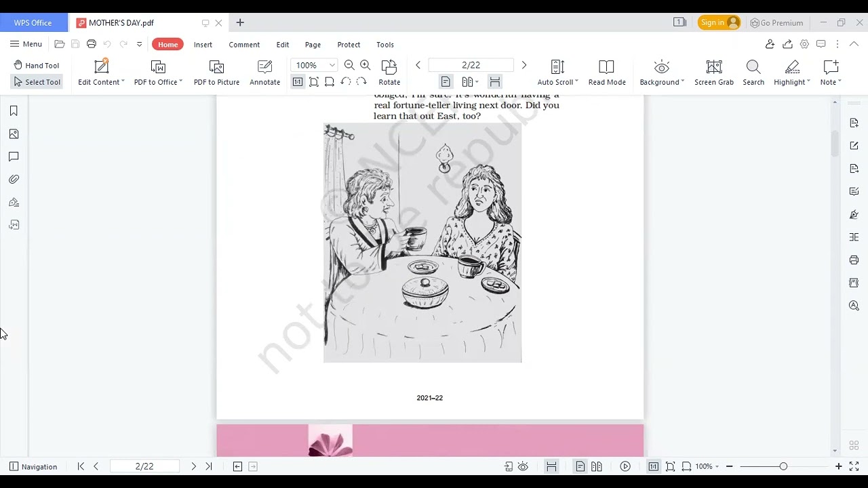Expand Note dropdown arrow

pos(840,82)
